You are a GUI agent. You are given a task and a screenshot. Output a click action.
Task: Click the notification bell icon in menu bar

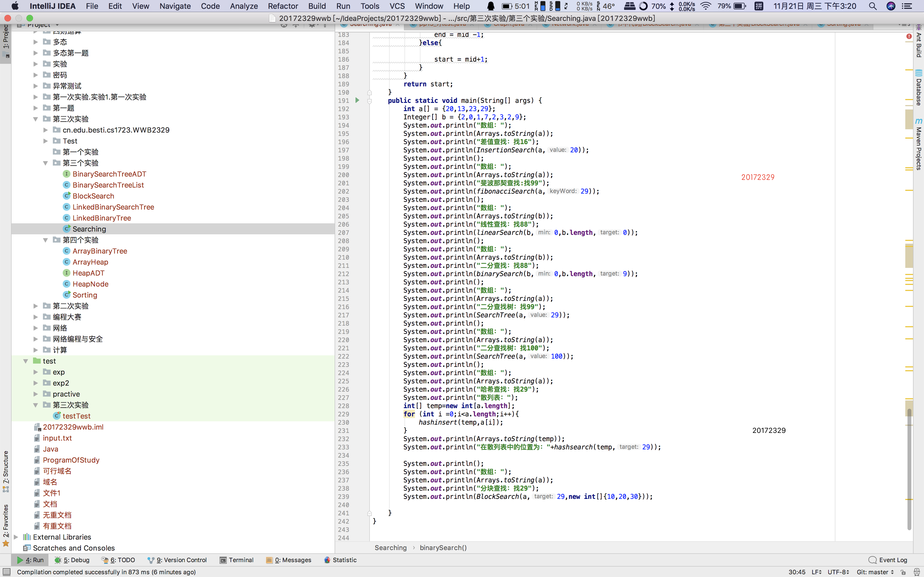click(491, 6)
